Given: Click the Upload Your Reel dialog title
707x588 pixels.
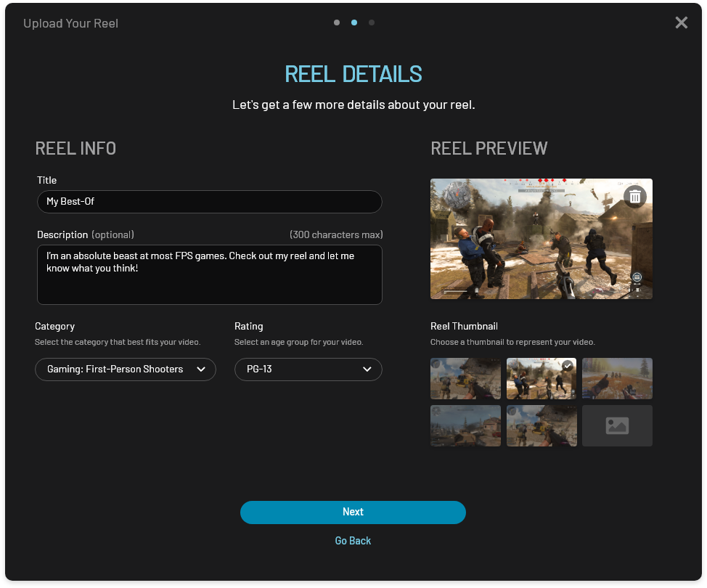Looking at the screenshot, I should [70, 23].
